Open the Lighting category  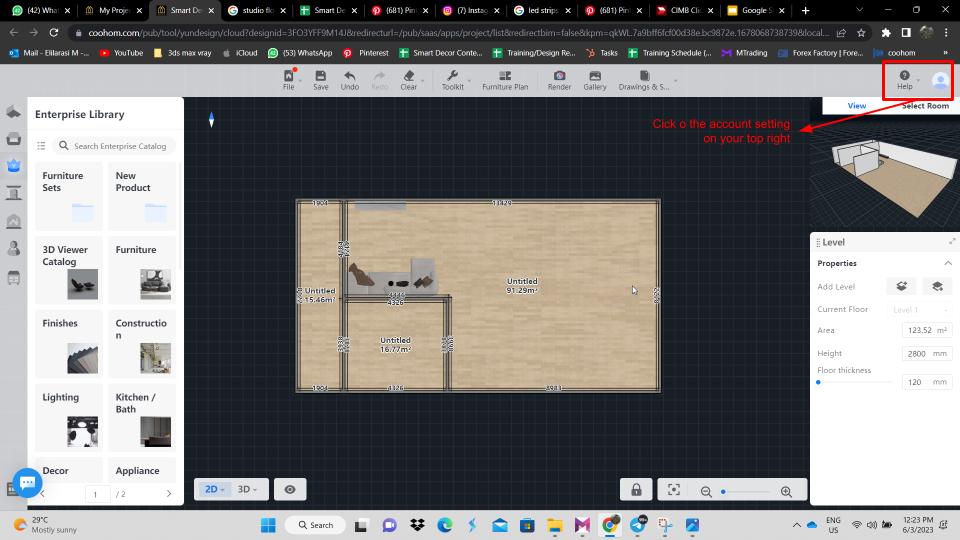point(68,416)
